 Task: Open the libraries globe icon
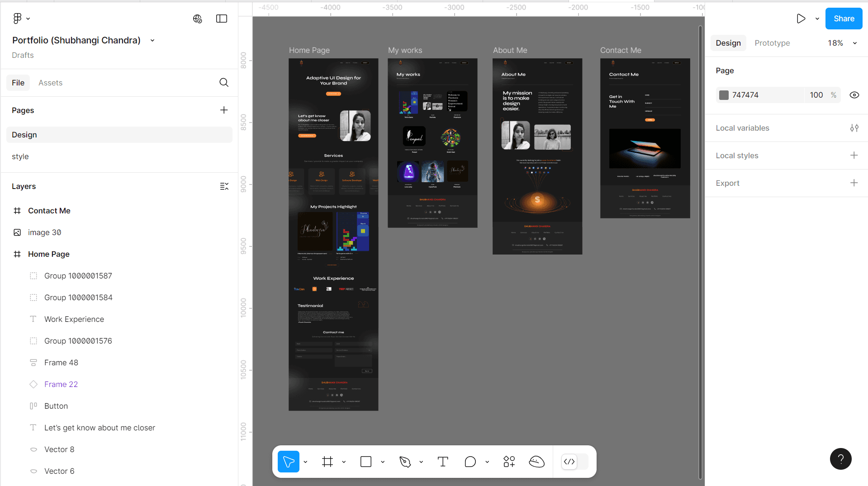pyautogui.click(x=197, y=19)
